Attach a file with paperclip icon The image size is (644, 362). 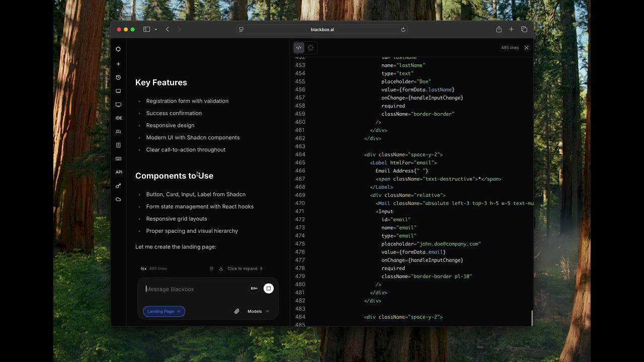click(236, 311)
